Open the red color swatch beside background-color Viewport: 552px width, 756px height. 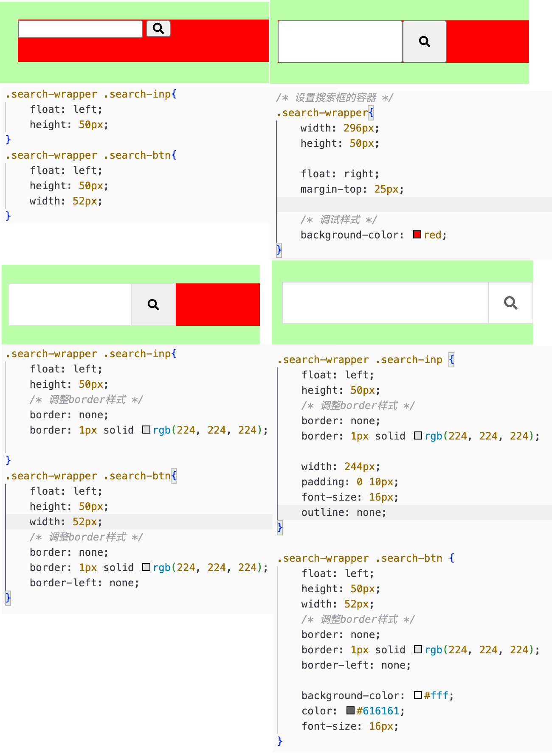pyautogui.click(x=417, y=235)
